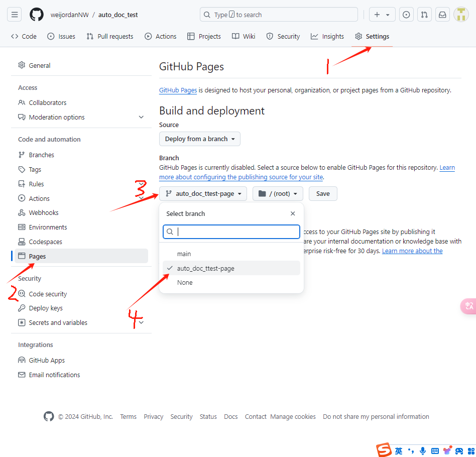This screenshot has width=476, height=457.
Task: Select Pages in the sidebar
Action: click(x=81, y=256)
